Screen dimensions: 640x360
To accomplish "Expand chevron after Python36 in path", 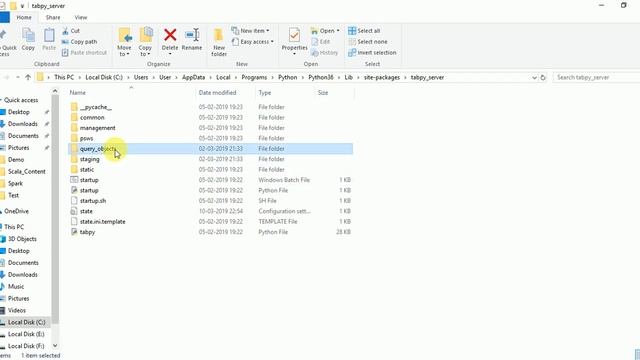I will (x=338, y=77).
